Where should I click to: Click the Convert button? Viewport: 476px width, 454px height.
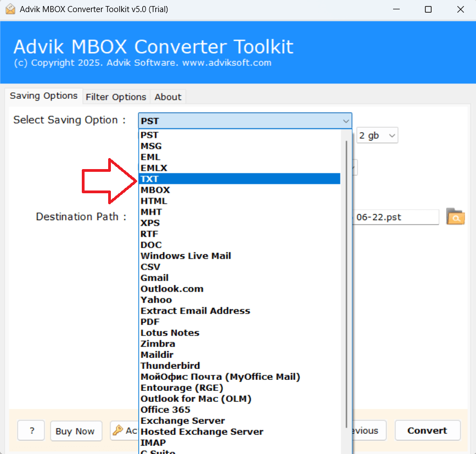(x=428, y=430)
